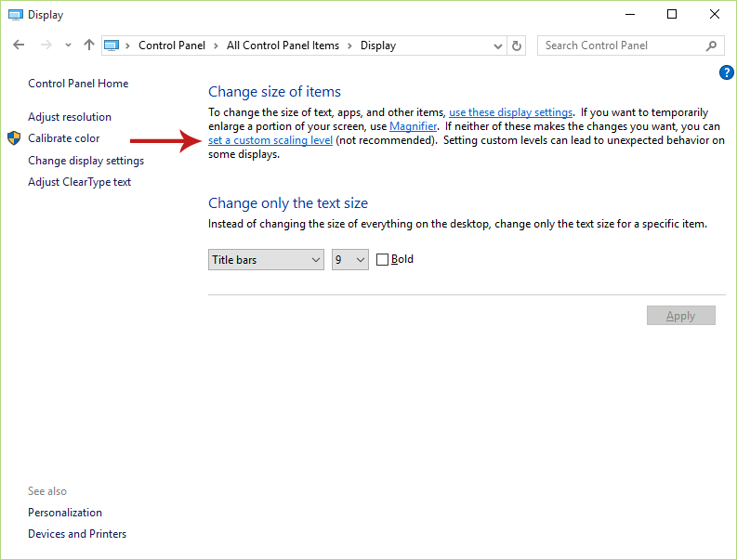Open Control Panel Home link
Viewport: 737px width, 560px height.
point(78,84)
